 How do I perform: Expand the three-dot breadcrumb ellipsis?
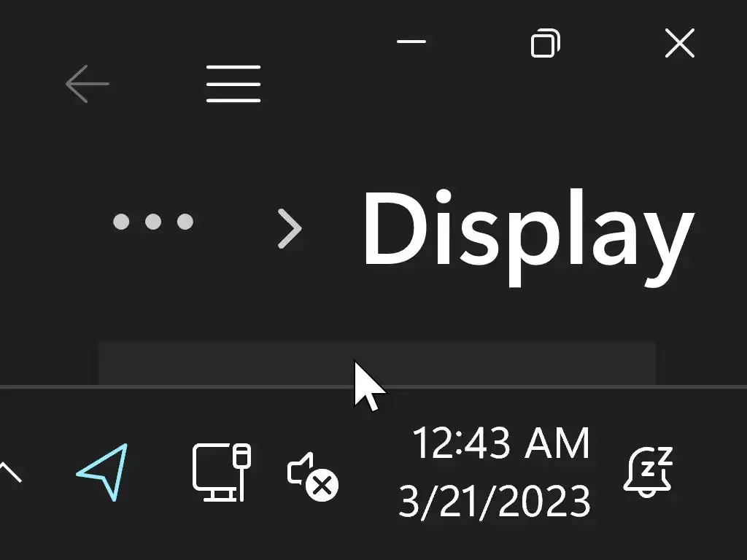tap(153, 222)
